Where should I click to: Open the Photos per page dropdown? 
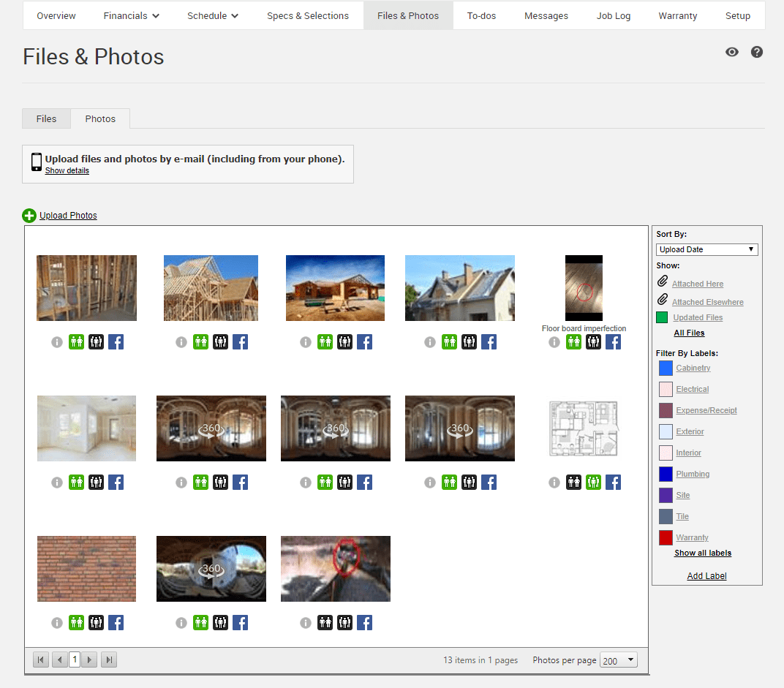click(618, 659)
